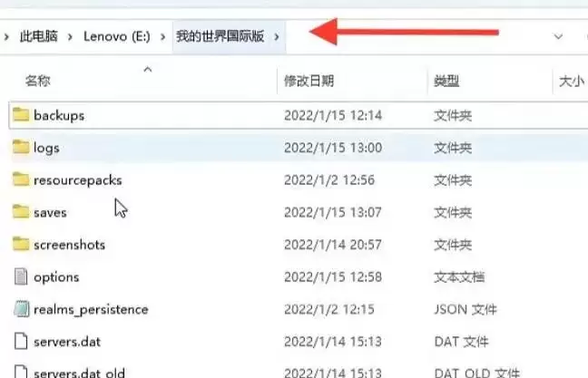Click the logs folder icon
Image resolution: width=588 pixels, height=378 pixels.
pos(21,147)
